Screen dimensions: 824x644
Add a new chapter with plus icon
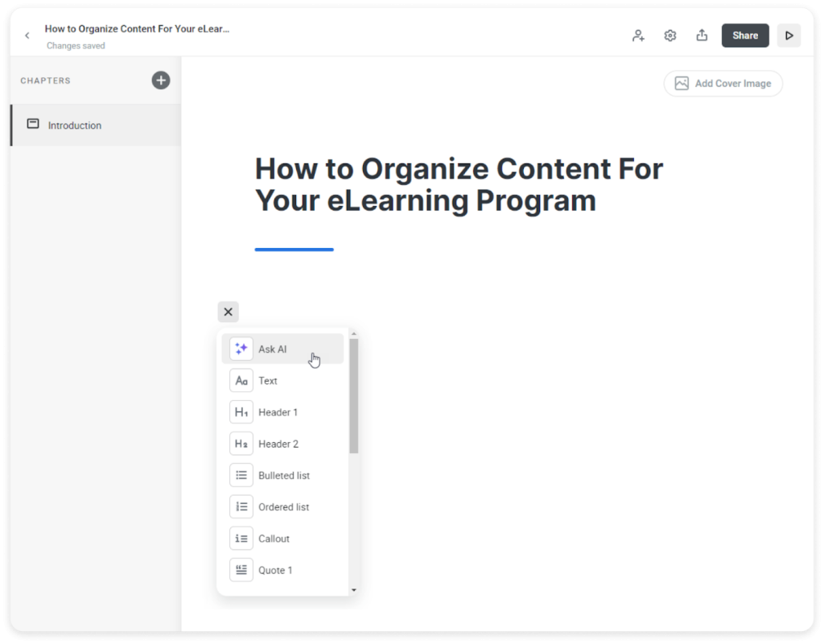tap(161, 80)
